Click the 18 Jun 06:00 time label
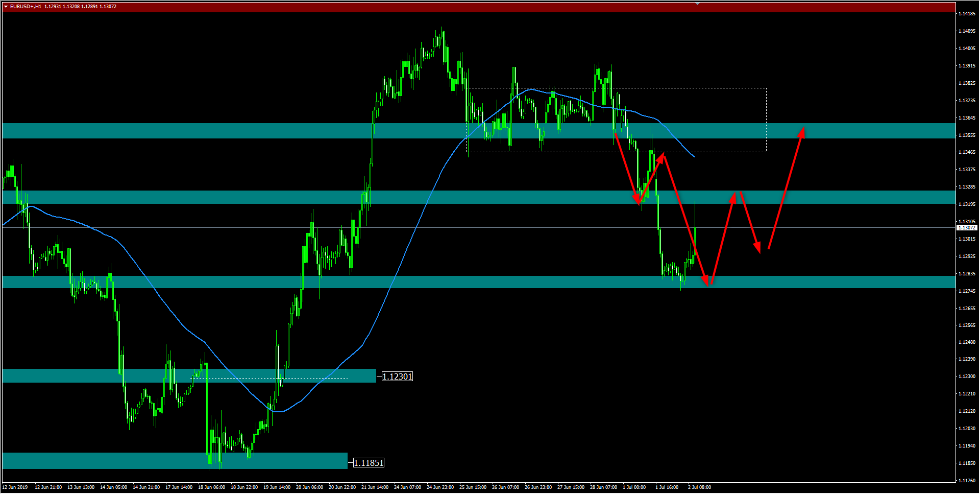This screenshot has height=494, width=980. [x=211, y=487]
